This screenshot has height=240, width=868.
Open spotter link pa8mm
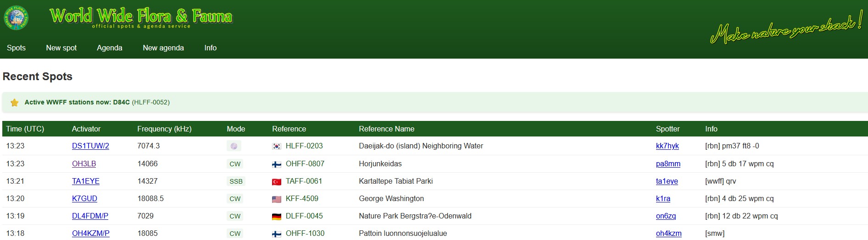point(668,164)
